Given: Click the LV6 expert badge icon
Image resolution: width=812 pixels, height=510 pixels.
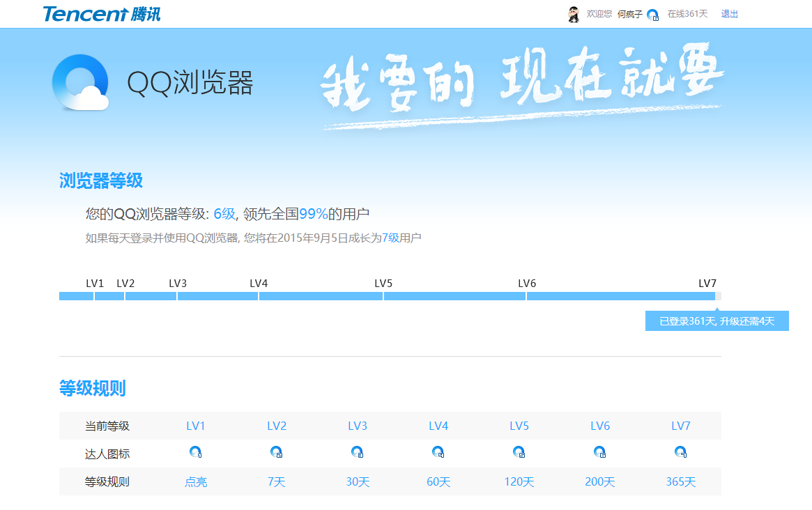Looking at the screenshot, I should pyautogui.click(x=599, y=452).
